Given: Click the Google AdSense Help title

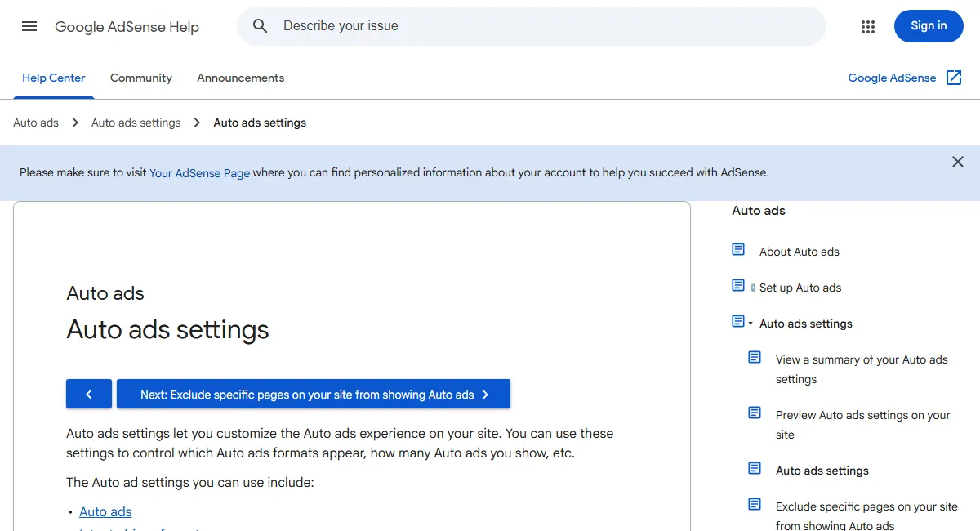Looking at the screenshot, I should click(x=127, y=27).
